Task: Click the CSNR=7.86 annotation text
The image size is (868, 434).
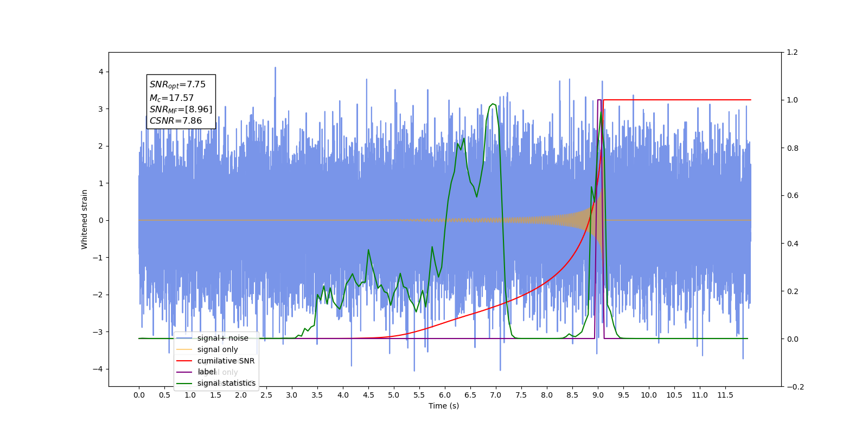Action: pos(175,121)
